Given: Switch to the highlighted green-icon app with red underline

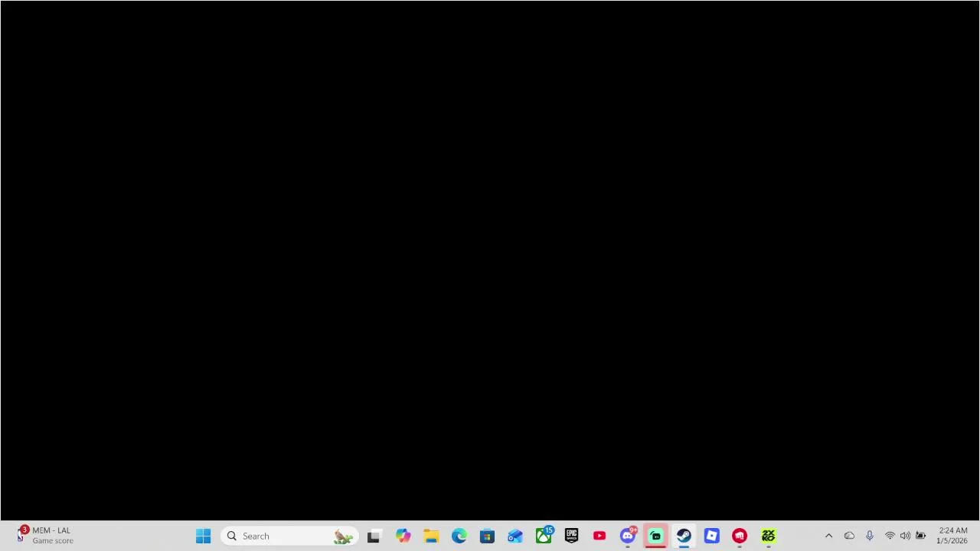Looking at the screenshot, I should click(655, 536).
